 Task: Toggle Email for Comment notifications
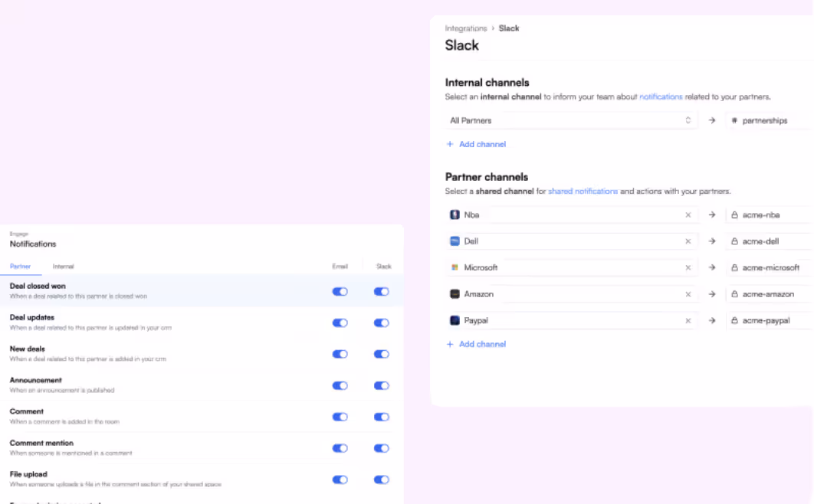click(340, 417)
